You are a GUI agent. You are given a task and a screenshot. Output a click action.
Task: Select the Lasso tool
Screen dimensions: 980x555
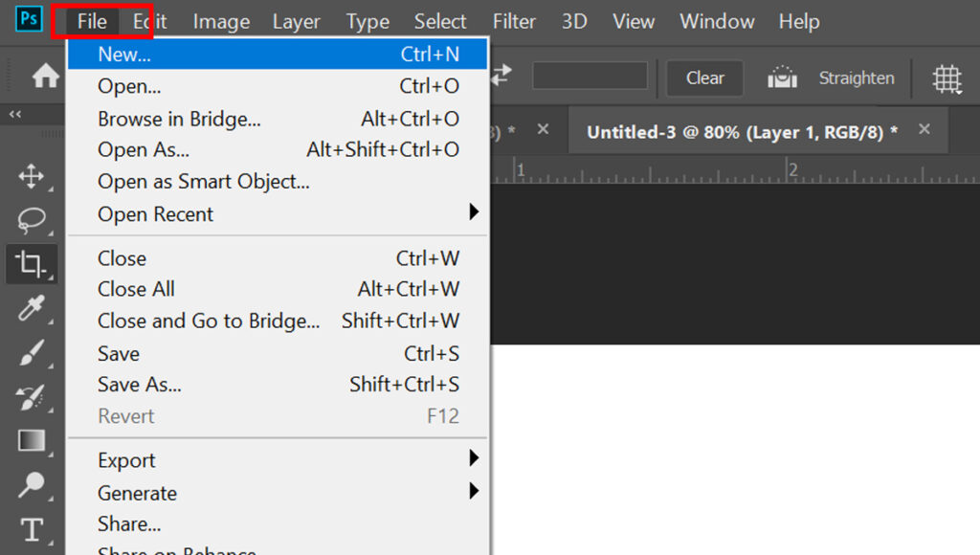(x=32, y=220)
